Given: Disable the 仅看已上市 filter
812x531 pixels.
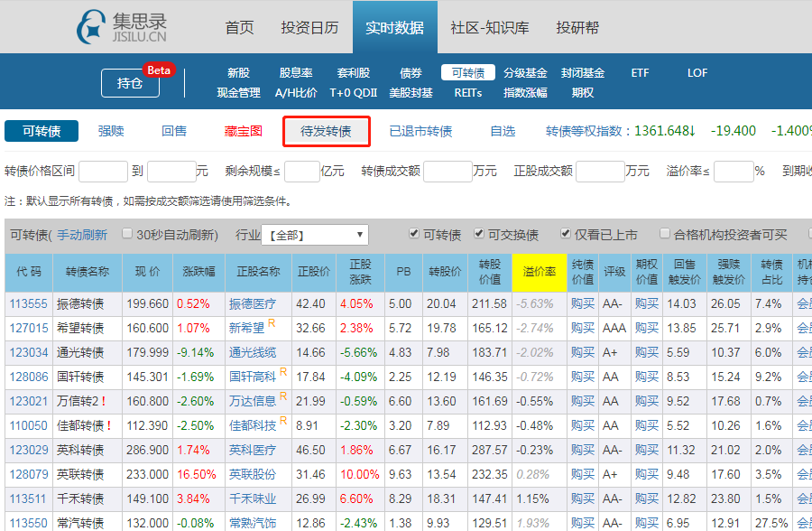Looking at the screenshot, I should point(566,233).
